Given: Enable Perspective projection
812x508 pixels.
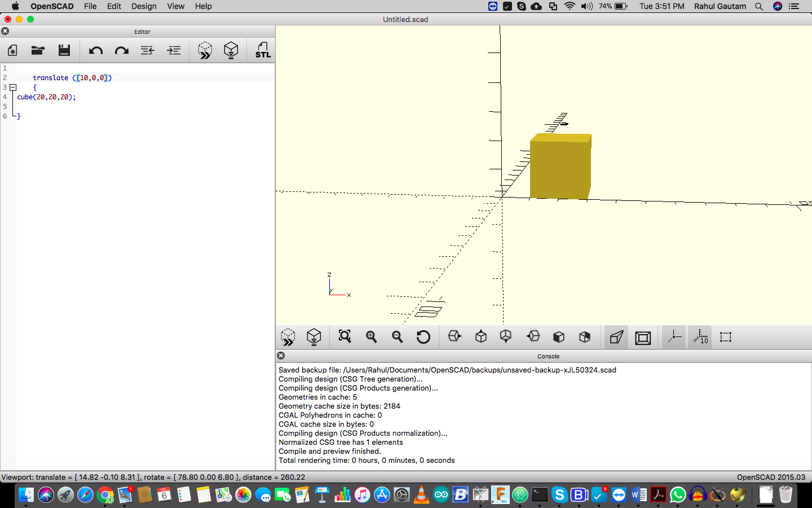Looking at the screenshot, I should click(x=616, y=338).
